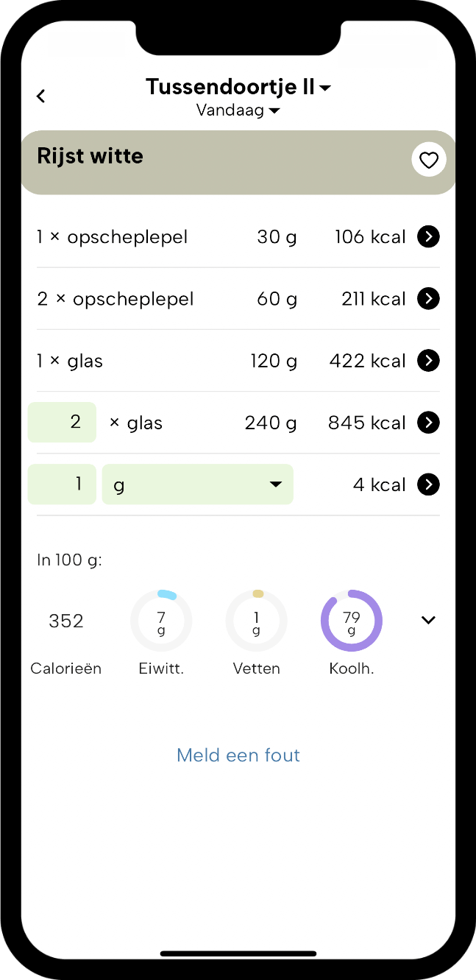Open the Vandaag date dropdown
Screen dimensions: 476x980
(x=238, y=110)
